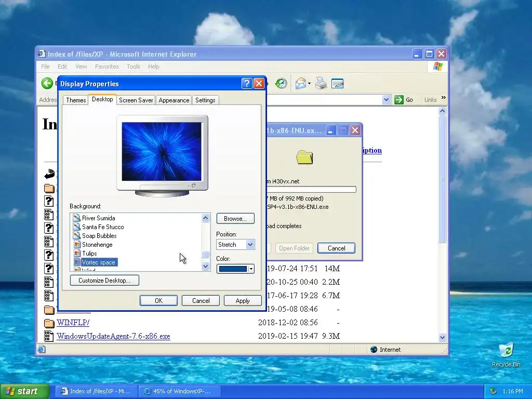Select Soap Bubbles background
This screenshot has width=532, height=399.
99,235
